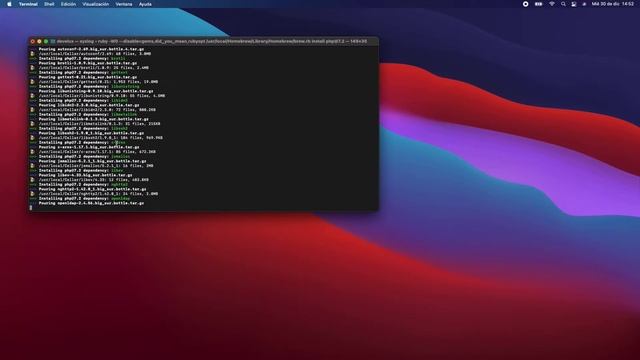Open the Apple menu

(x=9, y=4)
